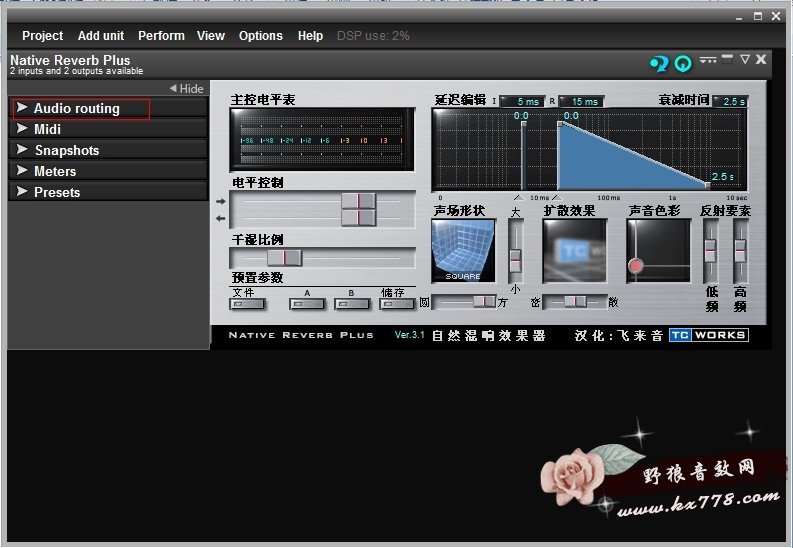
Task: Minimize the host application window
Action: click(x=739, y=17)
